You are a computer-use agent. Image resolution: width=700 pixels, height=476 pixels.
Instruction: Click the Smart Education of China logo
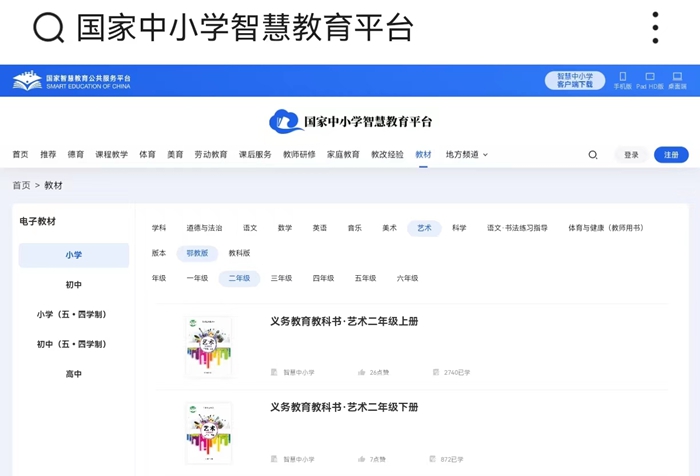[71, 81]
